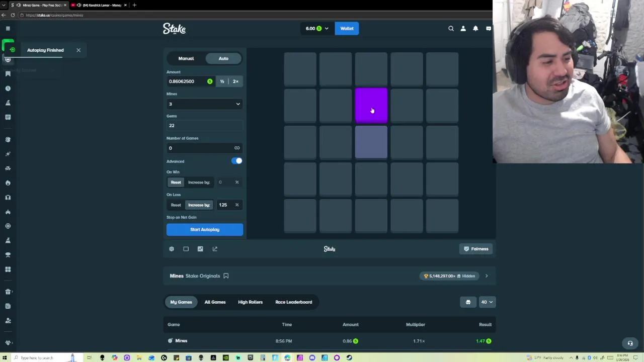Screen dimensions: 644x362
Task: Open game in popout window icon
Action: tap(215, 249)
